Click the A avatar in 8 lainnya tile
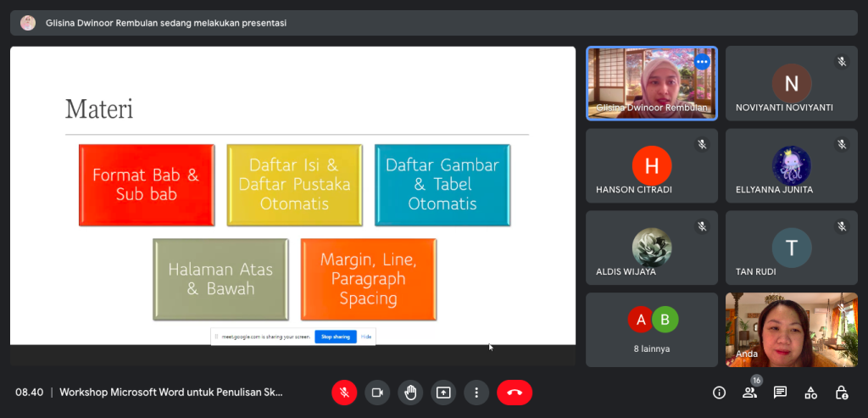 641,320
